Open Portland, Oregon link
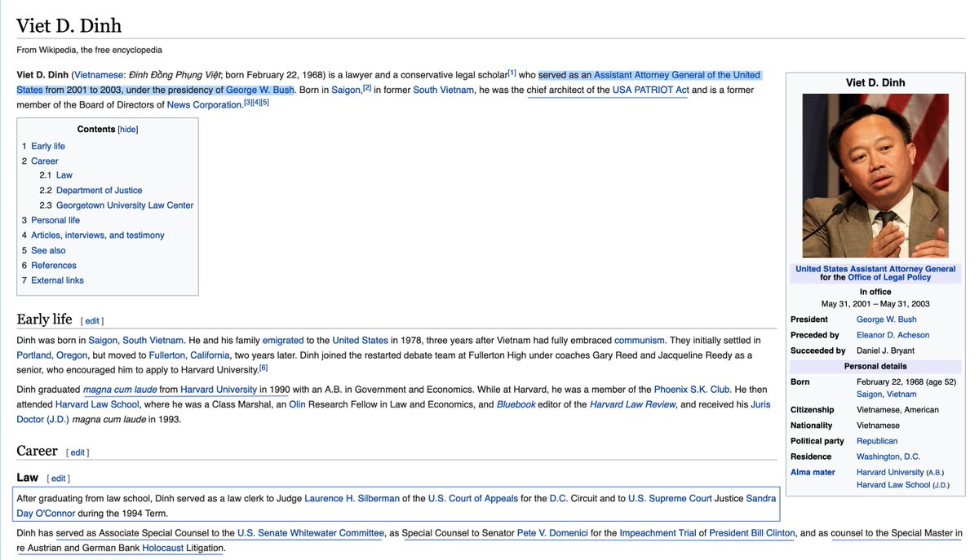The image size is (979, 560). pyautogui.click(x=51, y=355)
